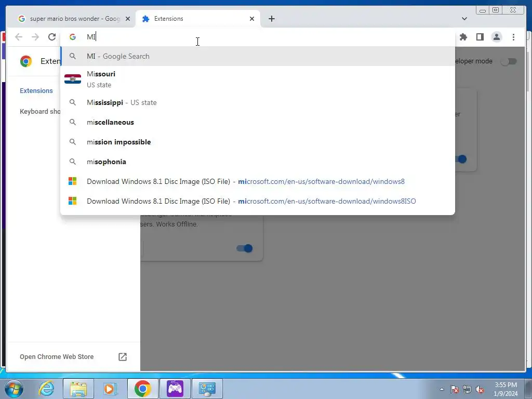This screenshot has height=399, width=532.
Task: Open a new tab with plus button
Action: [x=271, y=19]
